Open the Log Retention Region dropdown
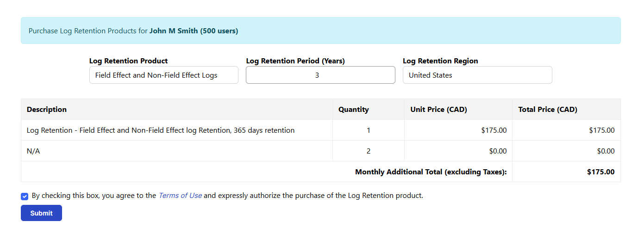The image size is (644, 240). click(477, 75)
